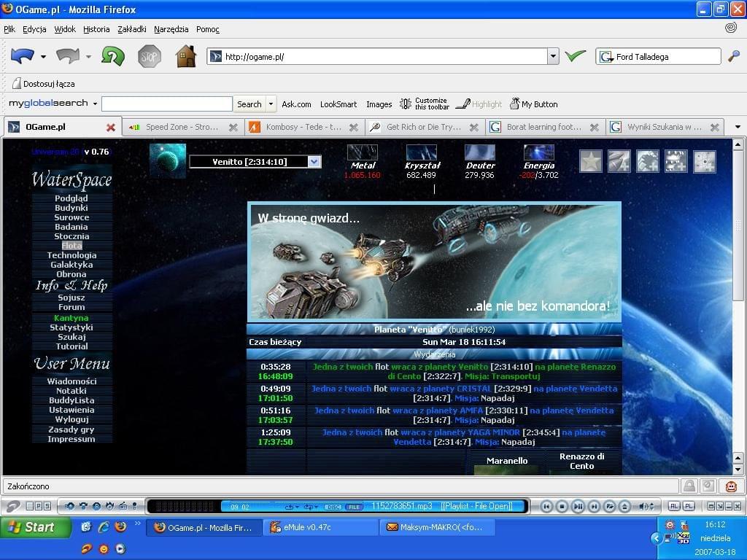Click the star Commander officer icon
747x560 pixels.
pos(591,161)
